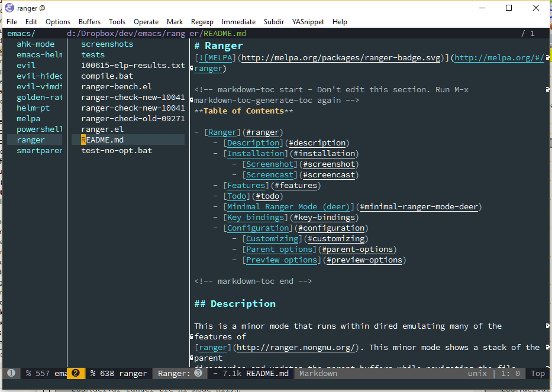Click the '# Ranger' heading
The width and height of the screenshot is (552, 392).
219,46
